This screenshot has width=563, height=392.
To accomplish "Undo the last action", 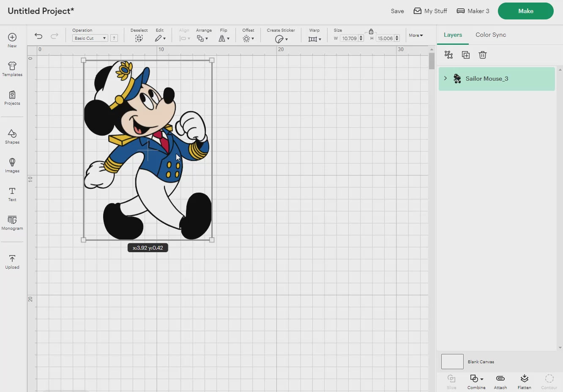I will [x=38, y=36].
